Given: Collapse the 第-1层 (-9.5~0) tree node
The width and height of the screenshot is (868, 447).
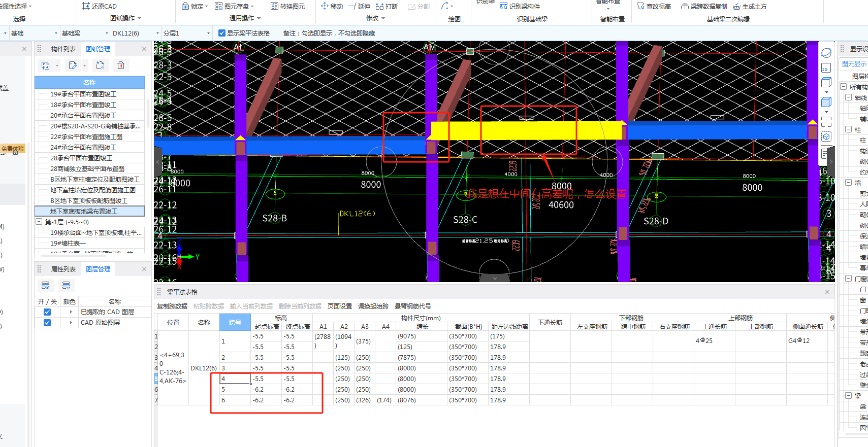Looking at the screenshot, I should (x=39, y=222).
